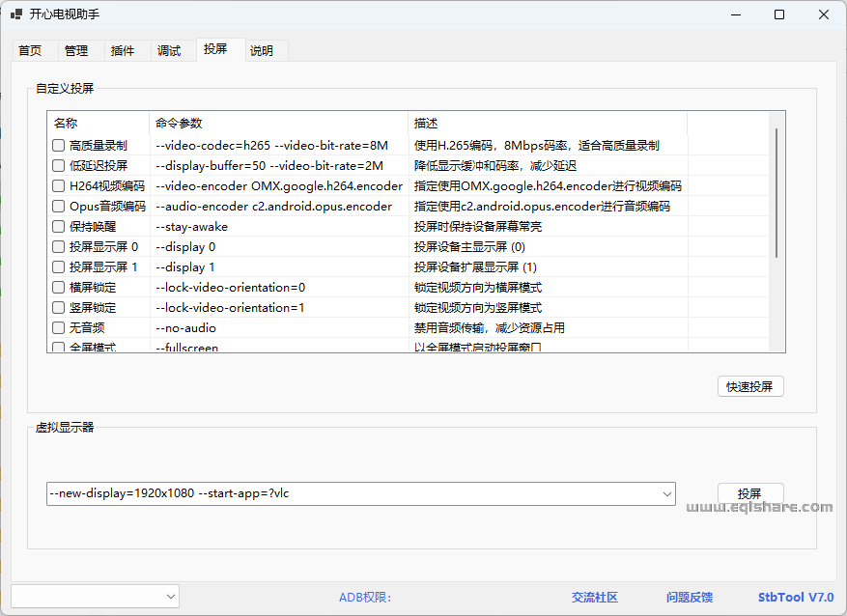The width and height of the screenshot is (847, 616).
Task: Enable 投屏显示屏 0 option
Action: 58,246
